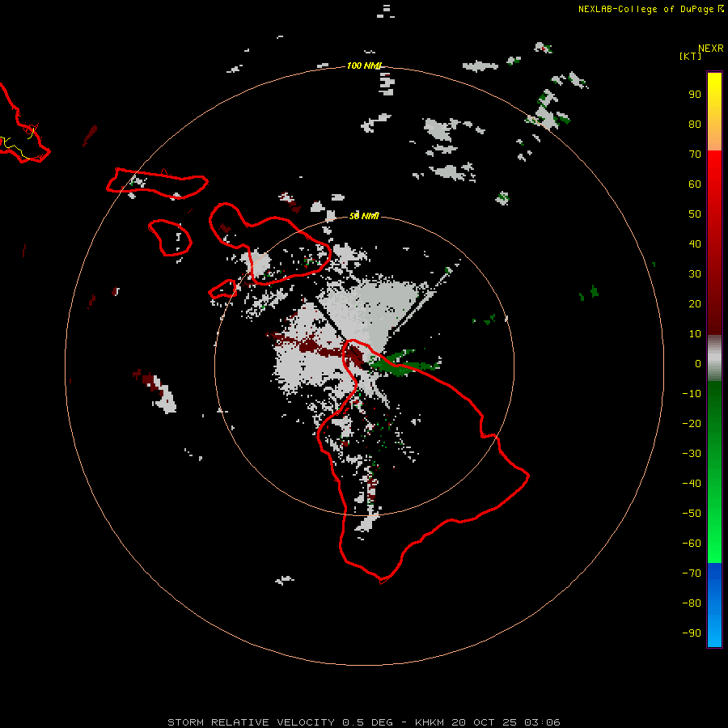Click the gray zero-velocity segment of the color bar
Screen dimensions: 728x728
tap(714, 358)
